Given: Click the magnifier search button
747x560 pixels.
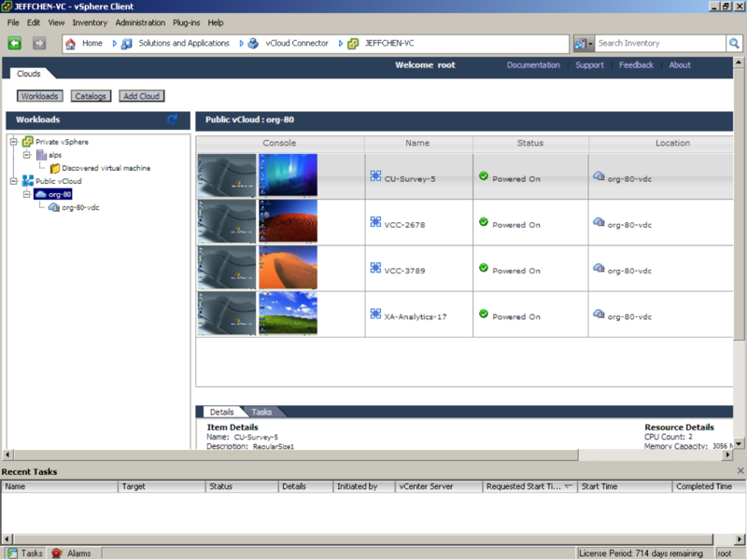Looking at the screenshot, I should click(x=734, y=43).
